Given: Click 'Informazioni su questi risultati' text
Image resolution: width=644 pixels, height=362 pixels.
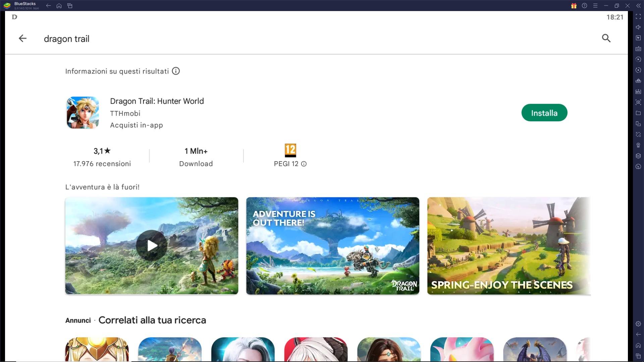Looking at the screenshot, I should coord(117,71).
